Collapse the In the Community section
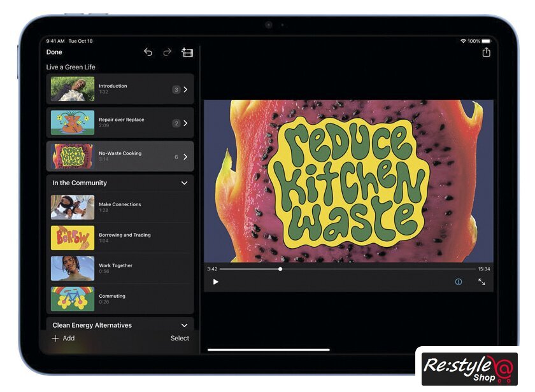Image resolution: width=535 pixels, height=392 pixels. [x=185, y=183]
